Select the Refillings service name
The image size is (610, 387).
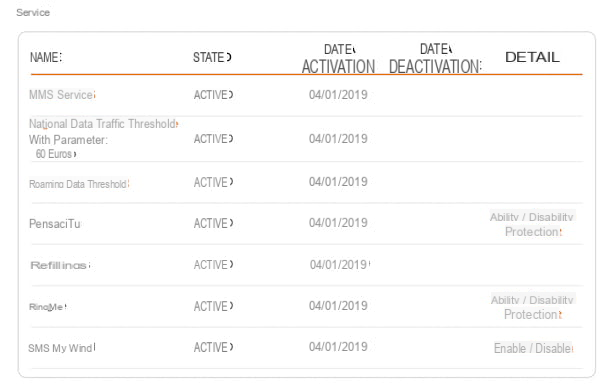60,266
